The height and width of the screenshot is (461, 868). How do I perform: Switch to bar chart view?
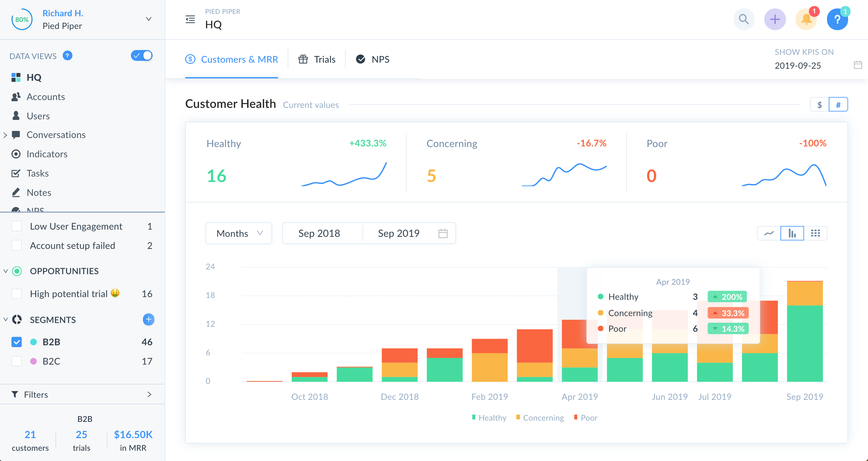click(792, 233)
